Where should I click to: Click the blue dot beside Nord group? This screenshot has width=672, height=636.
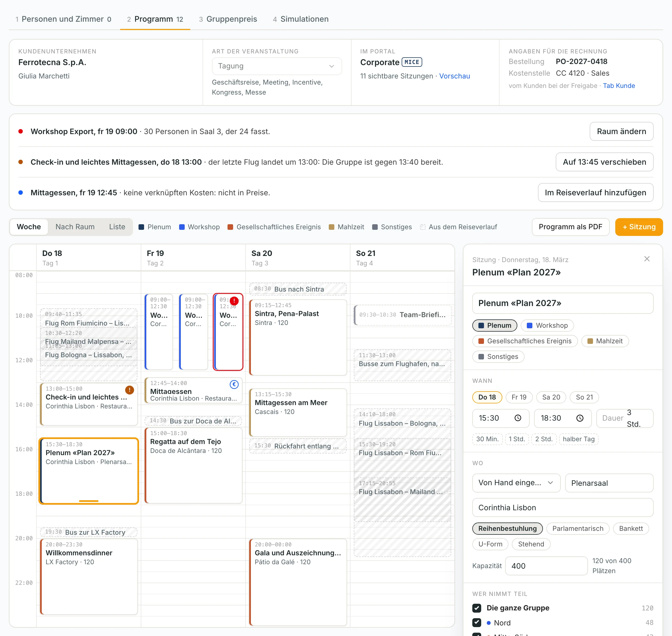(488, 623)
